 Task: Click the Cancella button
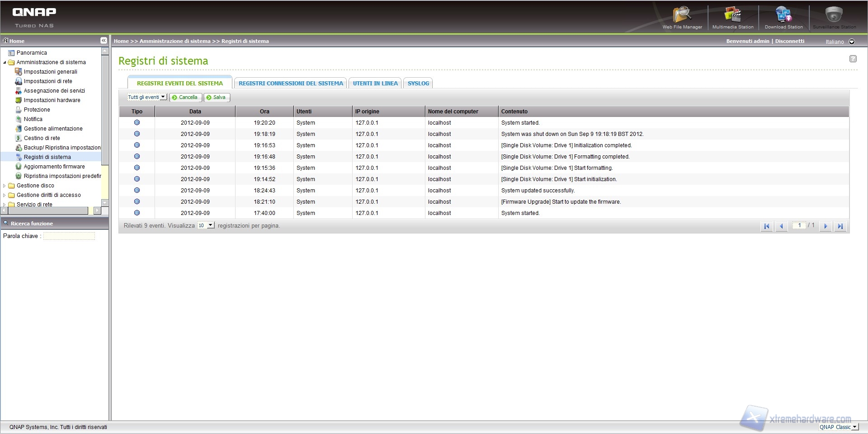186,98
